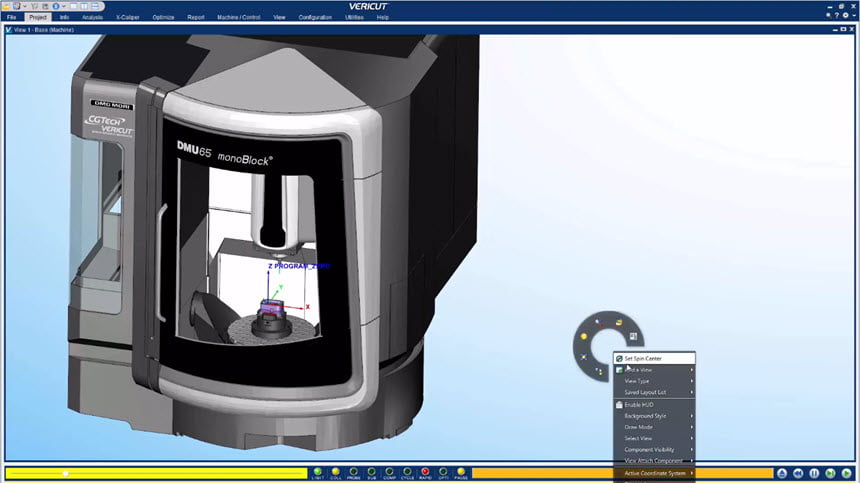
Task: Click the OPTI status light
Action: (x=443, y=473)
